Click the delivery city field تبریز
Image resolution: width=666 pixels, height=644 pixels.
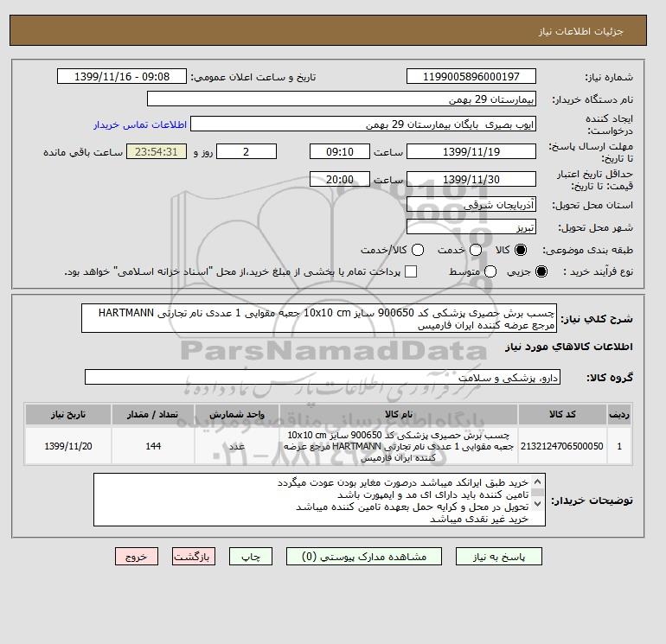[x=471, y=226]
